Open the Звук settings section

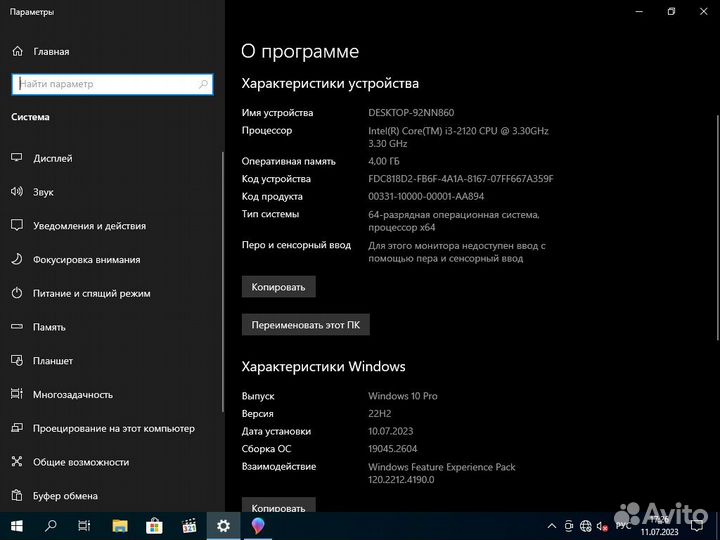[32, 192]
